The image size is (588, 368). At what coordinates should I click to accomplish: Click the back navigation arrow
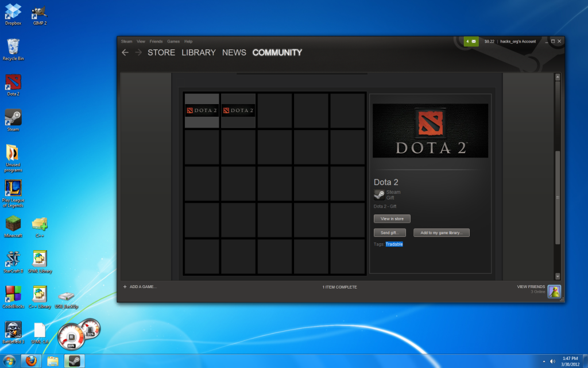[125, 52]
